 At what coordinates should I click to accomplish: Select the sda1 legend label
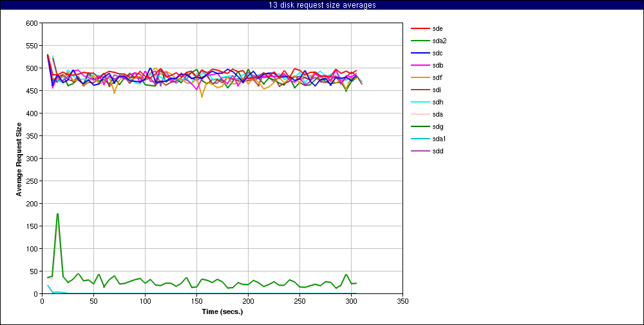(x=439, y=139)
